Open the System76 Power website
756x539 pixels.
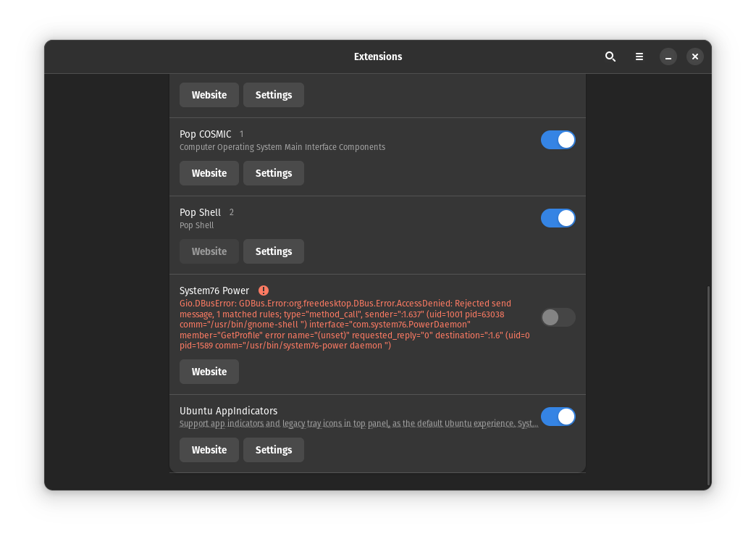(x=209, y=371)
